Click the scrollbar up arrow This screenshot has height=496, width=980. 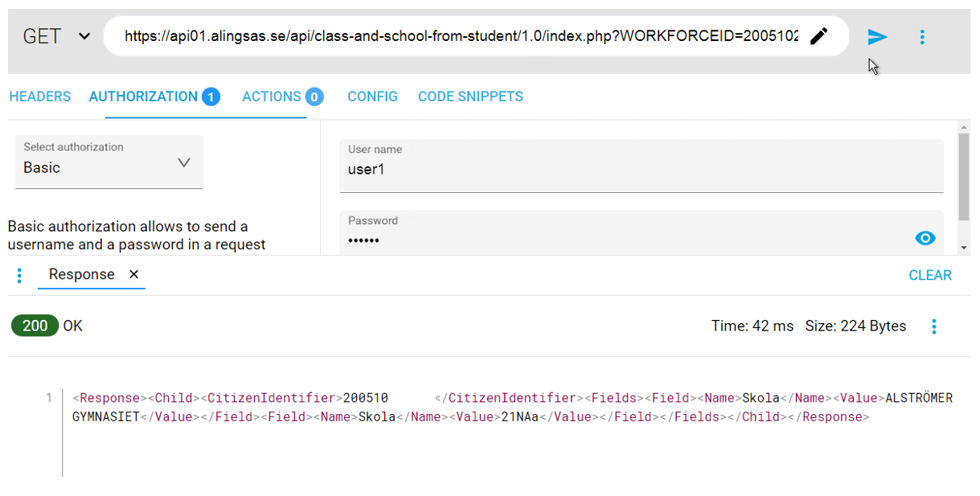(964, 127)
